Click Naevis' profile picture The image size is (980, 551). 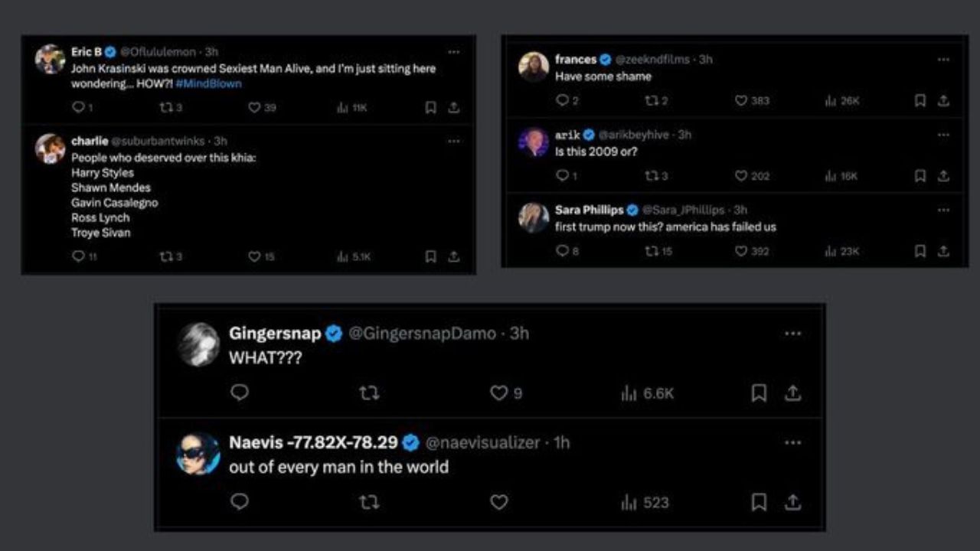pyautogui.click(x=198, y=453)
